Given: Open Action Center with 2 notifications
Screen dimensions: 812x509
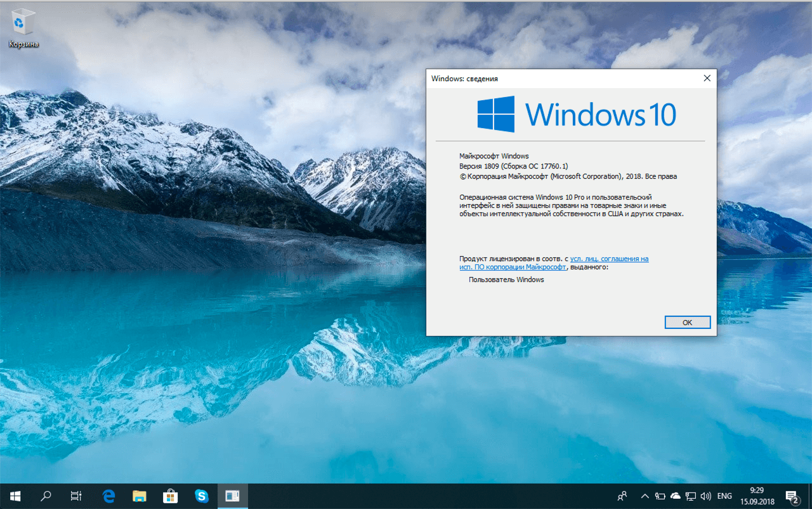Looking at the screenshot, I should (x=792, y=496).
